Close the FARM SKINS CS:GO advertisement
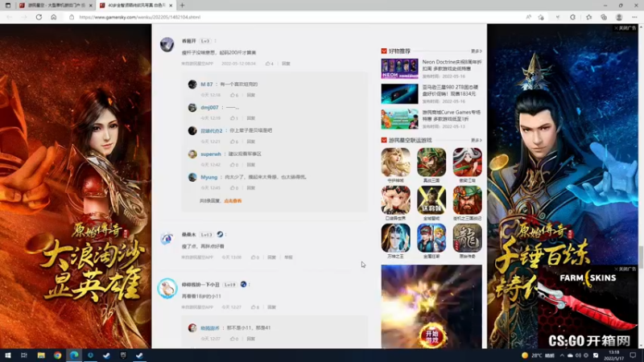Viewport: 644px width, 362px height. point(625,269)
